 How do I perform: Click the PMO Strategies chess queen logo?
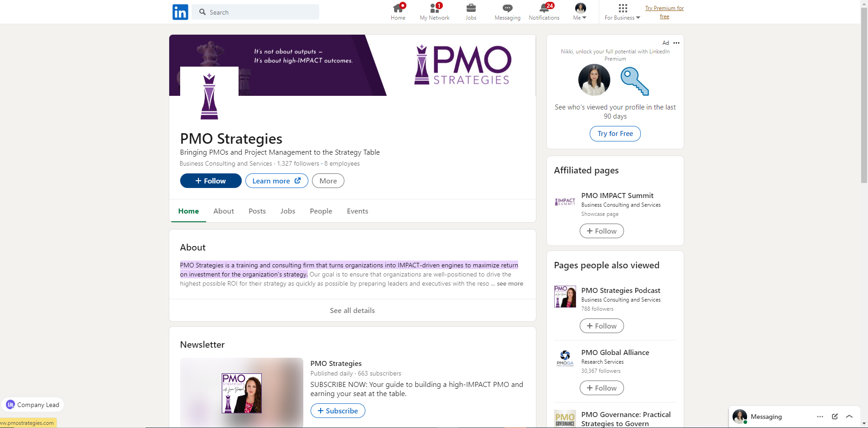pos(209,96)
